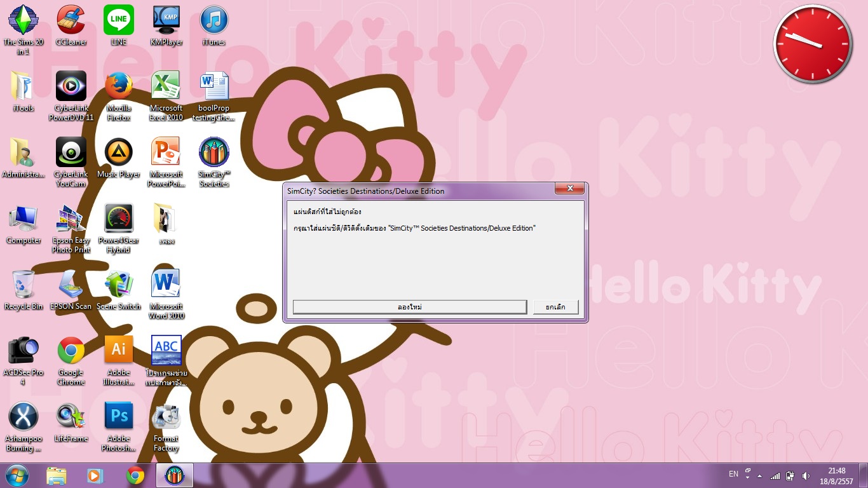Image resolution: width=868 pixels, height=488 pixels.
Task: Open the EN language selector in taskbar
Action: pos(733,475)
